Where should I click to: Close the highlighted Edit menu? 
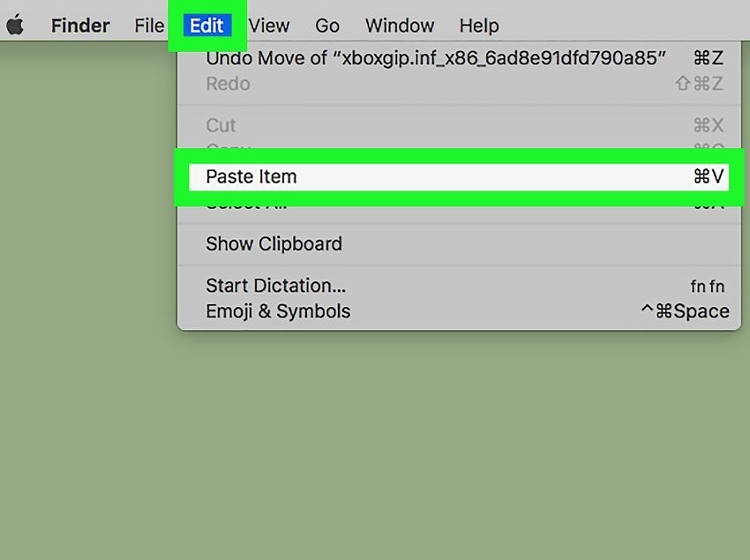click(206, 26)
